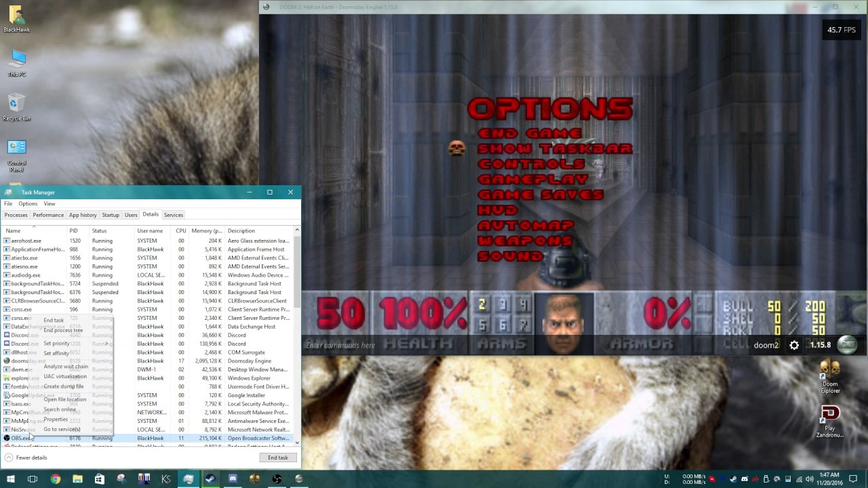Launch Google Chrome from the taskbar
The width and height of the screenshot is (868, 488).
(55, 479)
